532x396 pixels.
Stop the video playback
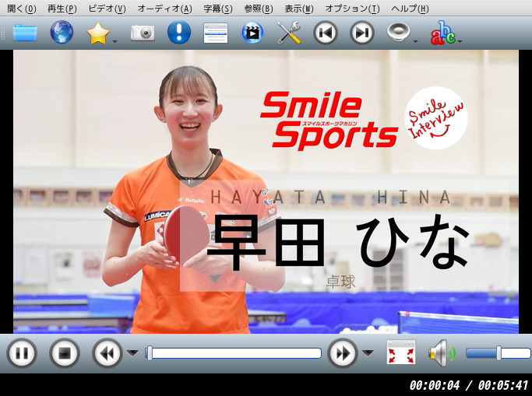pyautogui.click(x=65, y=353)
